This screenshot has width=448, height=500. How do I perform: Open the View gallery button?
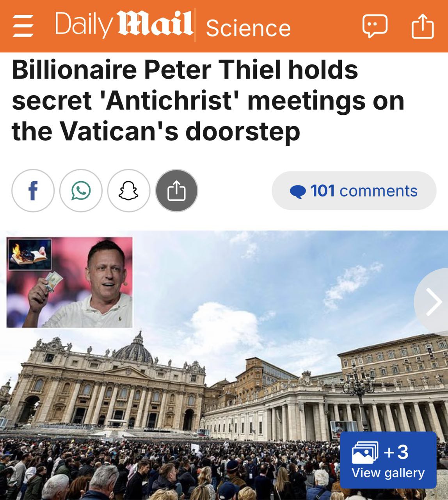388,460
